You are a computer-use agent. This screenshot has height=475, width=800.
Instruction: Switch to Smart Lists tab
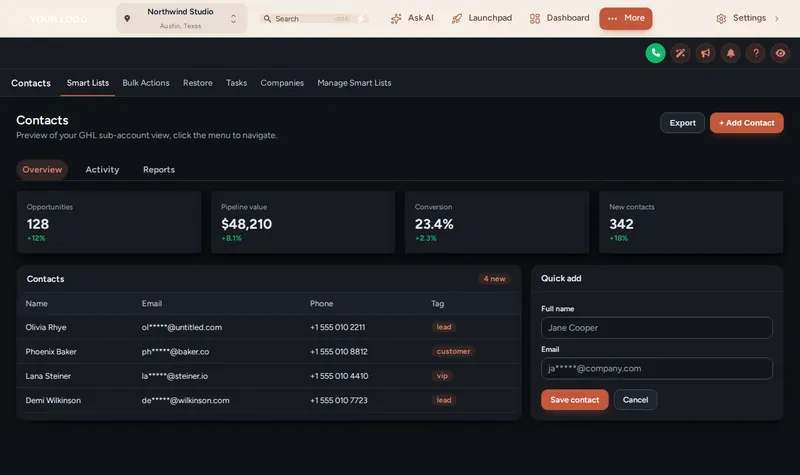coord(88,83)
